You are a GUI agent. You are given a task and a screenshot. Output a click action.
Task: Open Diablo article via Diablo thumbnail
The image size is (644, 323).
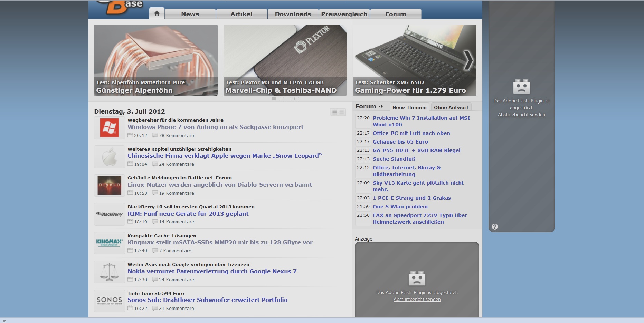pos(110,185)
